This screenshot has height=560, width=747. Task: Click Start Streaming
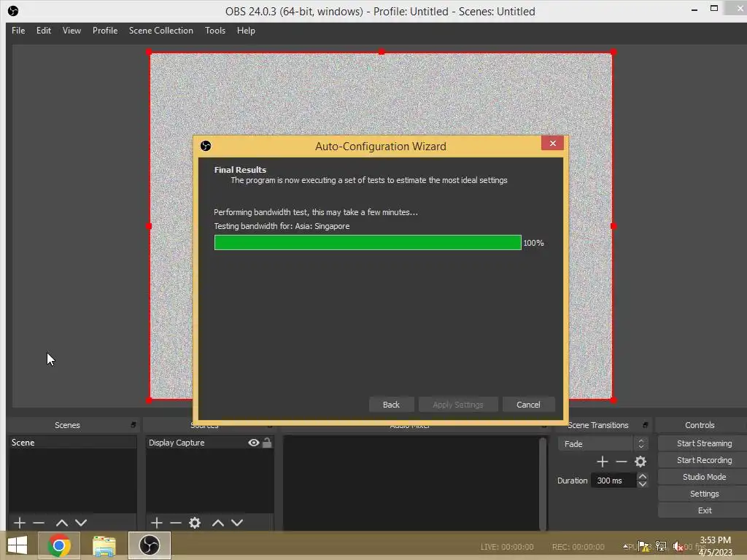click(x=704, y=443)
